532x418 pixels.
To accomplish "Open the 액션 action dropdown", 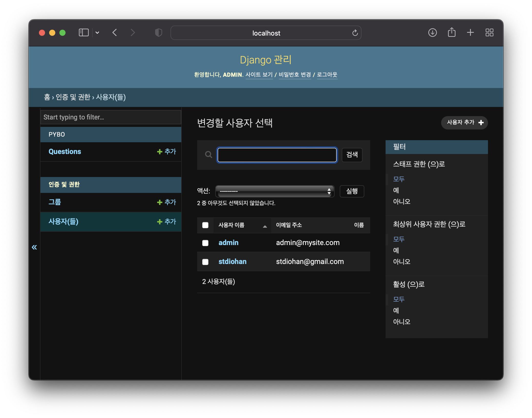I will coord(275,191).
